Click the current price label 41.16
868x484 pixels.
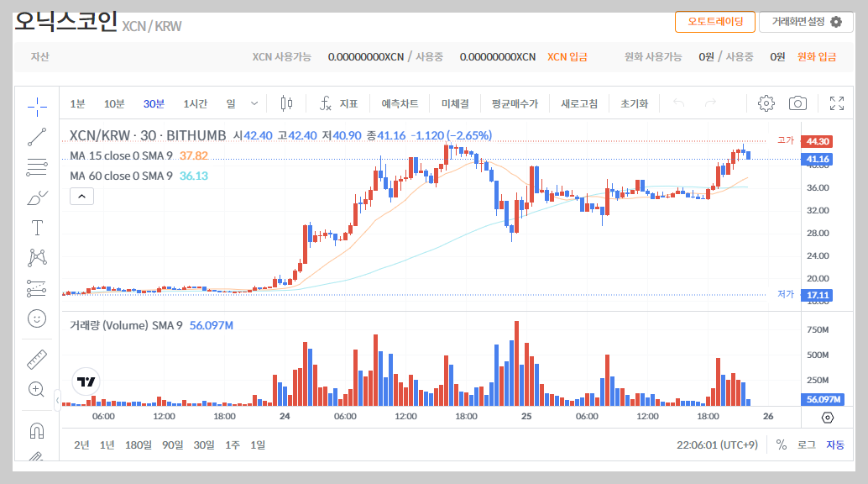click(817, 159)
